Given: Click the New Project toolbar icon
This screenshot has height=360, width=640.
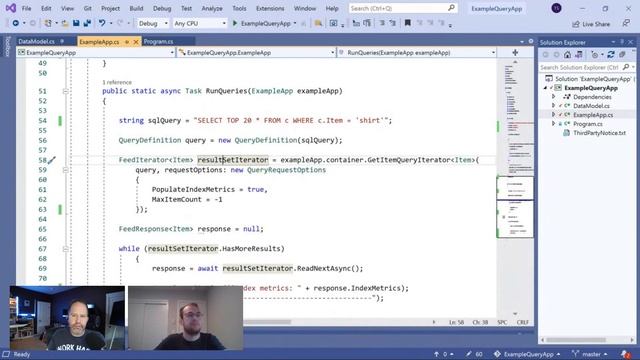Looking at the screenshot, I should (x=48, y=24).
